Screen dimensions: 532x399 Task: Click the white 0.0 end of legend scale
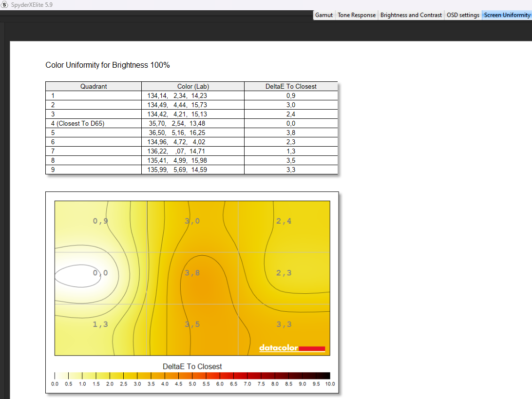tap(57, 376)
